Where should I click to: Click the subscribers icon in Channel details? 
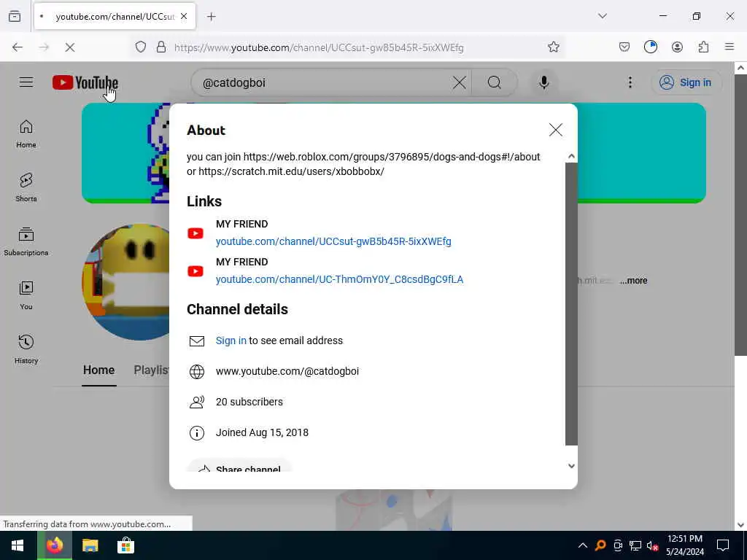[197, 402]
